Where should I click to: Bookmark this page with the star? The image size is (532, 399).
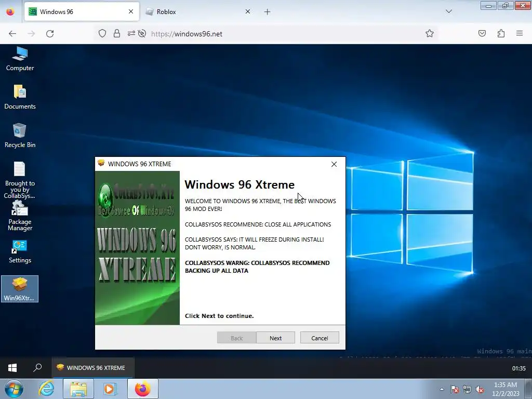tap(430, 33)
